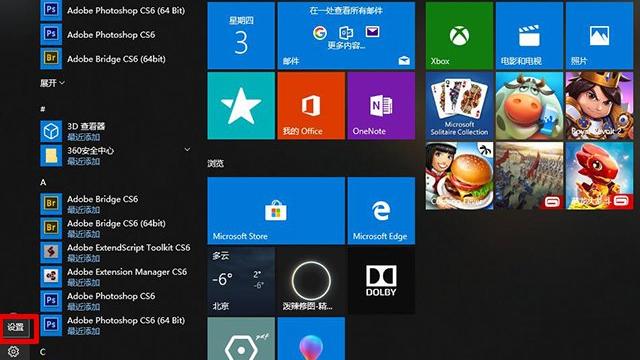
Task: Open the Xbox tile
Action: [459, 36]
